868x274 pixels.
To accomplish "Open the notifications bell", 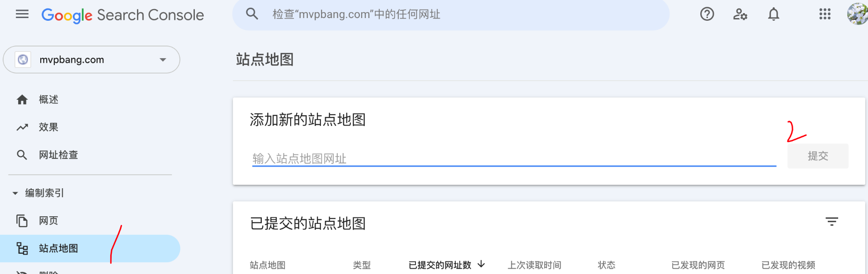I will 774,14.
